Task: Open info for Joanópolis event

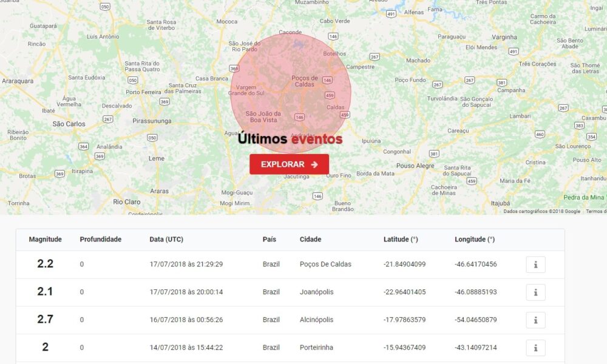Action: coord(535,292)
